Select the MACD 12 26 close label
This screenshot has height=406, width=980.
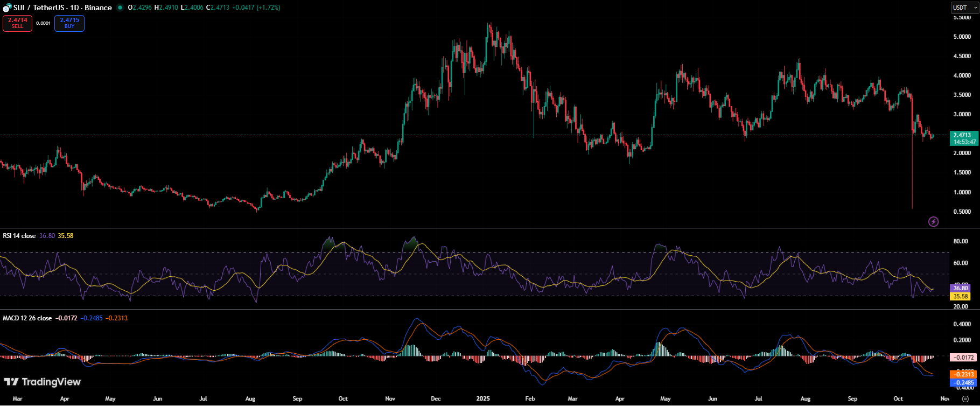[27, 318]
